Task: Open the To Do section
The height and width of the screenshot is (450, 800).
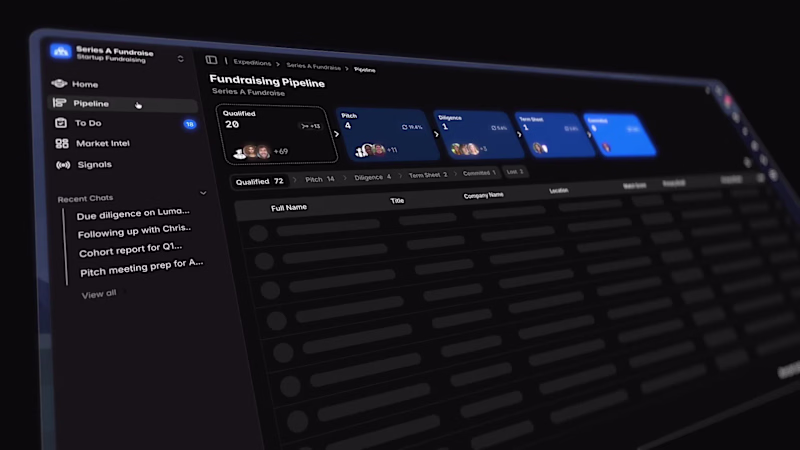Action: (x=88, y=123)
